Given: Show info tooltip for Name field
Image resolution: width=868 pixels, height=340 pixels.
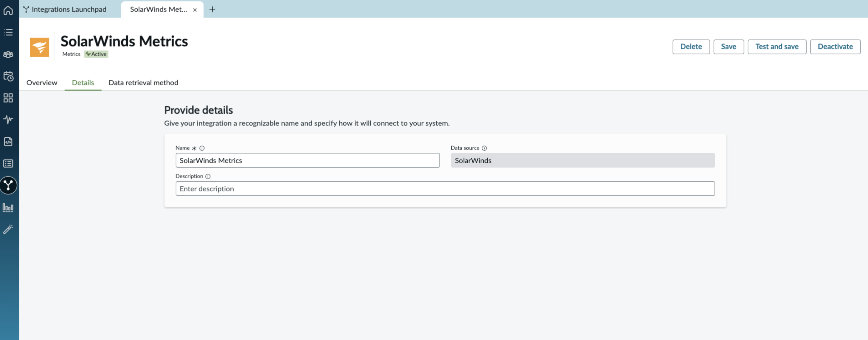Looking at the screenshot, I should (x=202, y=148).
